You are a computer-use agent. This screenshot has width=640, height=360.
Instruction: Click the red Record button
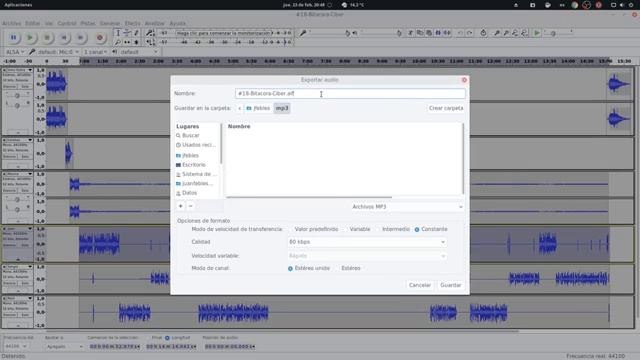(x=99, y=38)
